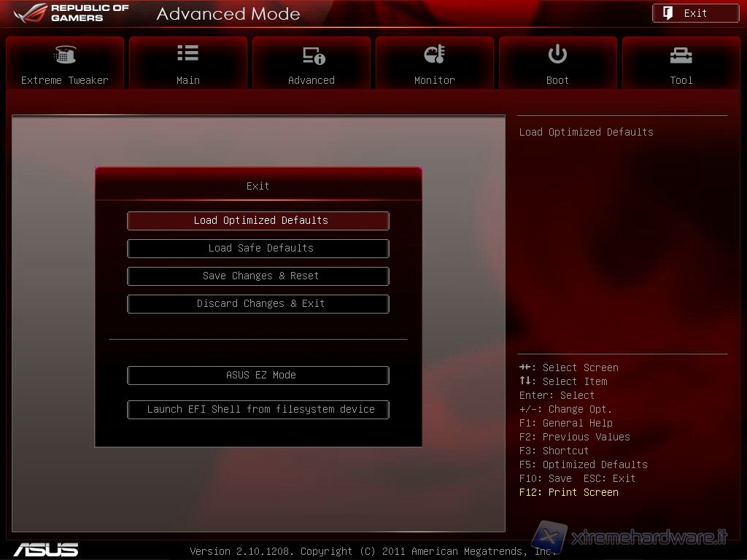Select Save Changes & Reset
The width and height of the screenshot is (747, 560).
pos(258,276)
